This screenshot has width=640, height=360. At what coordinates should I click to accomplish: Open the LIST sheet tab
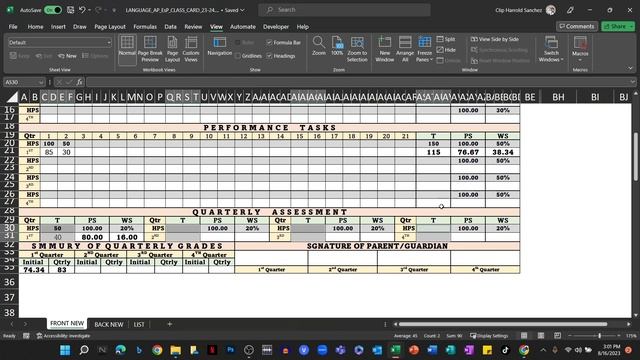tap(139, 324)
